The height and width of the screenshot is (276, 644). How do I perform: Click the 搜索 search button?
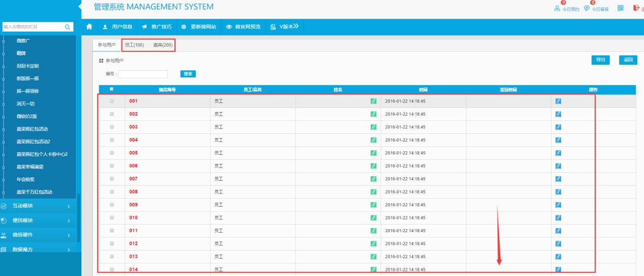[188, 74]
